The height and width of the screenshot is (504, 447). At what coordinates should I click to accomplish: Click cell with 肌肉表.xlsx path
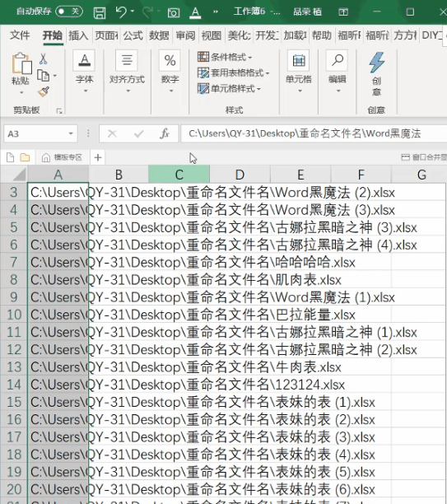tap(58, 280)
